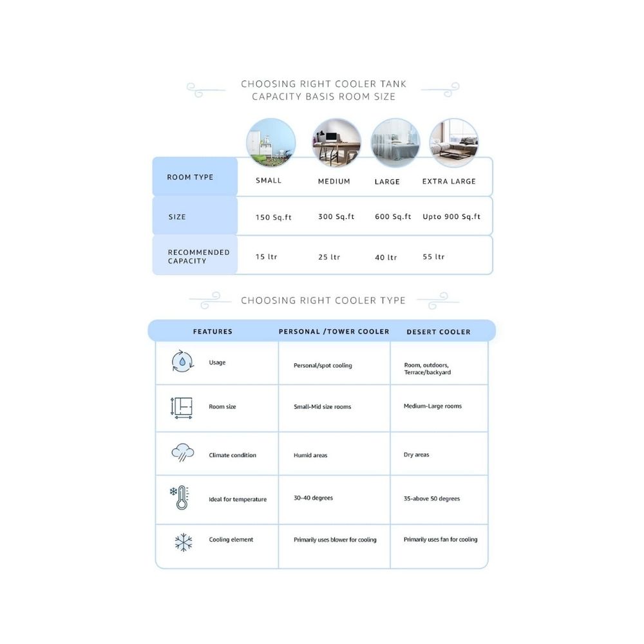Click the Choosing Right Cooler Type heading
The image size is (644, 644).
point(323,300)
